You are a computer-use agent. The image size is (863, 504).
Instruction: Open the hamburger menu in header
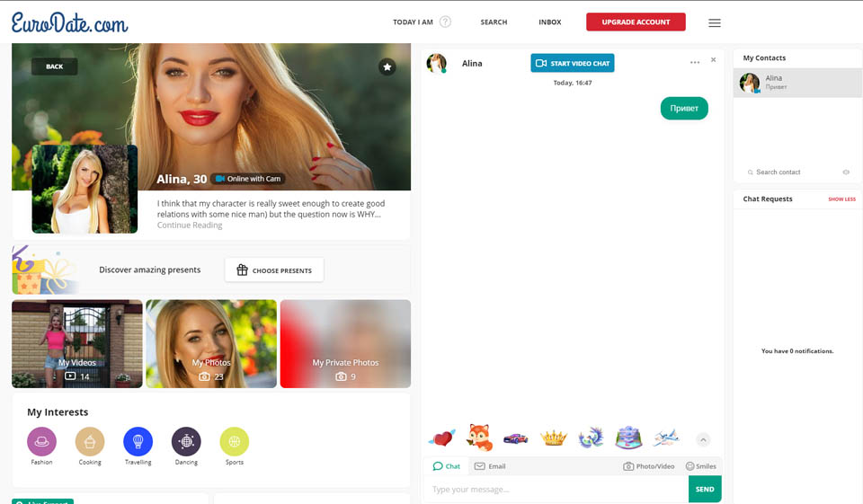(x=715, y=22)
